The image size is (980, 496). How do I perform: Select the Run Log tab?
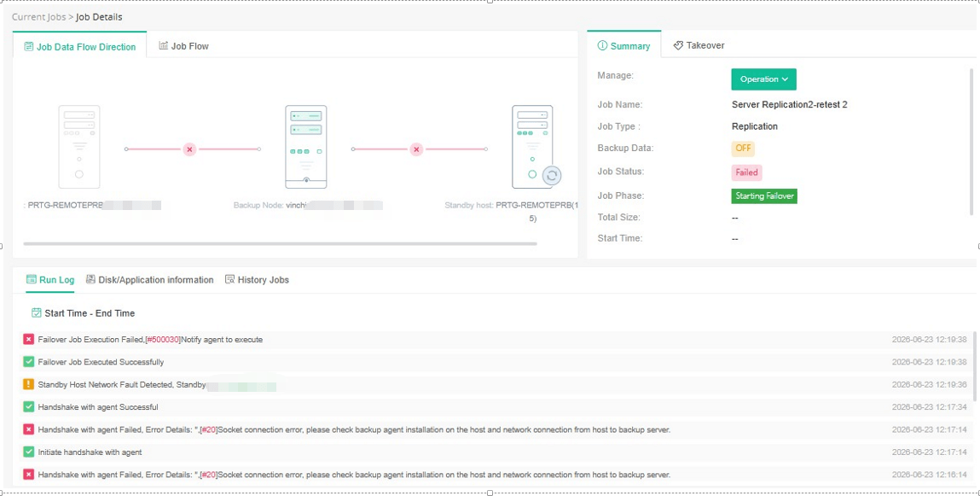(x=50, y=279)
